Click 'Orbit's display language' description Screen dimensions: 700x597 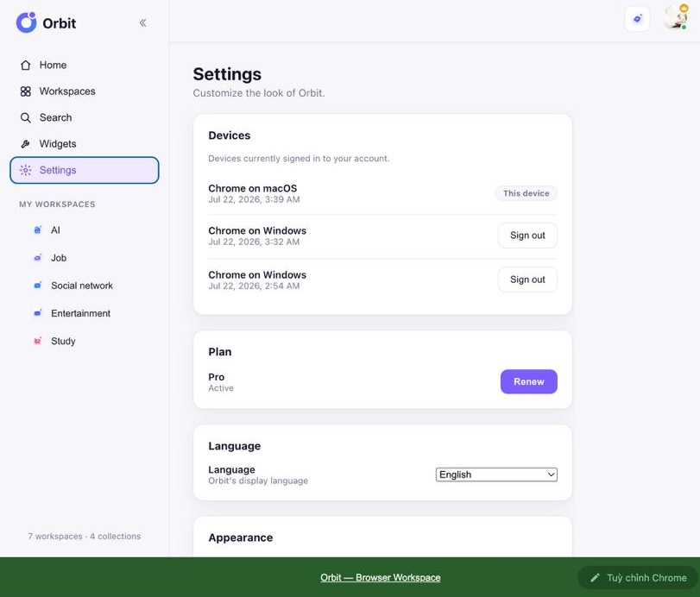(258, 481)
